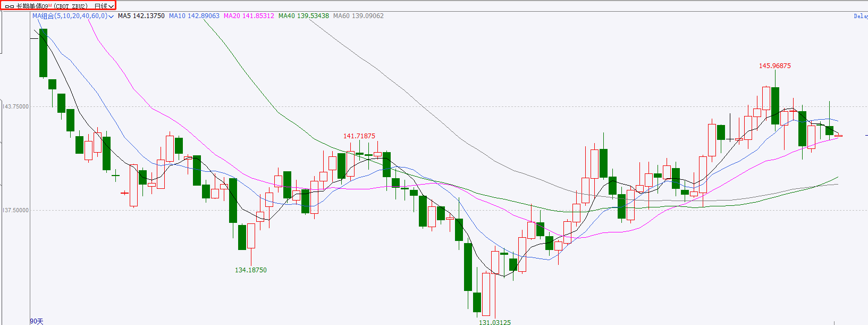Click the 90天 range label
868x325 pixels.
[37, 321]
